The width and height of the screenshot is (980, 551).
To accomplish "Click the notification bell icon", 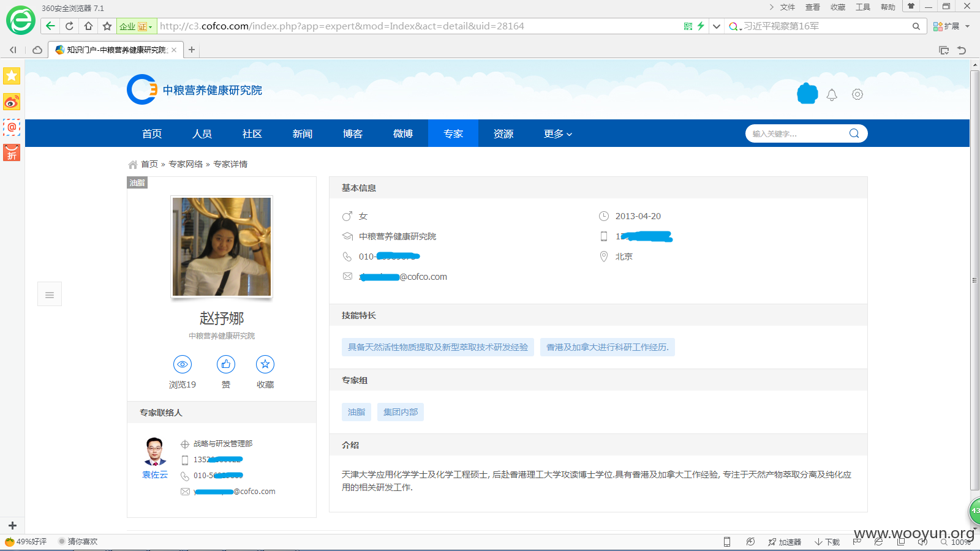I will (832, 95).
